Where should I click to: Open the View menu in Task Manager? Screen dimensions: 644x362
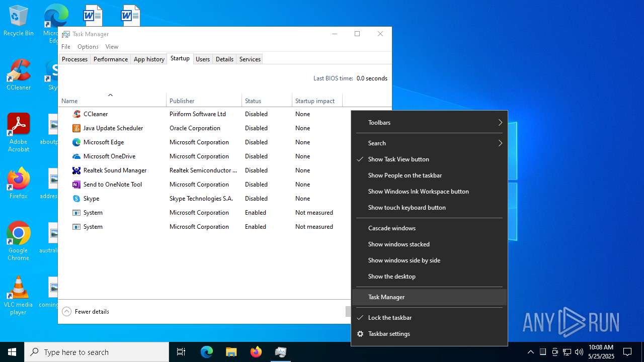click(112, 47)
